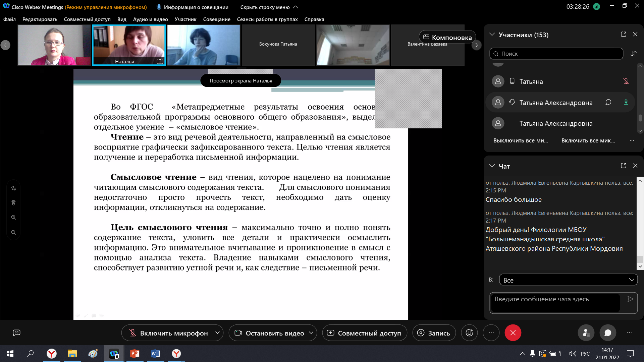
Task: Open the Совещание menu
Action: pyautogui.click(x=216, y=19)
